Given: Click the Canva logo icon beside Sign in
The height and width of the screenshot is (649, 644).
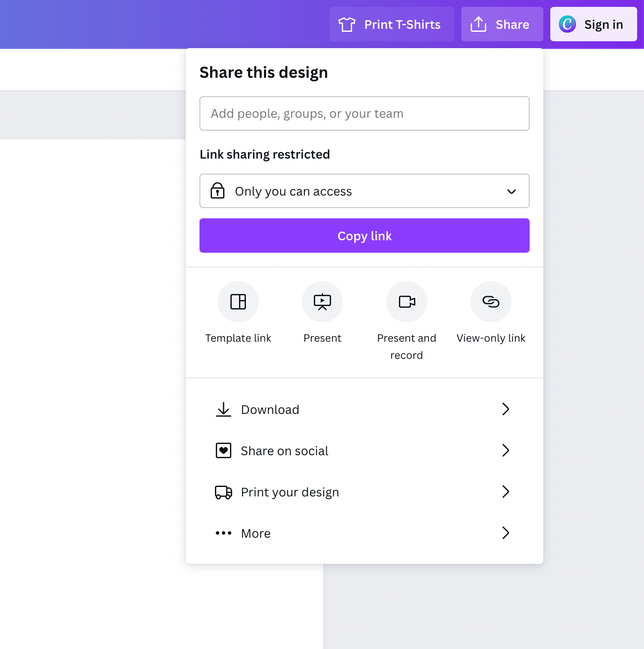Looking at the screenshot, I should 567,24.
